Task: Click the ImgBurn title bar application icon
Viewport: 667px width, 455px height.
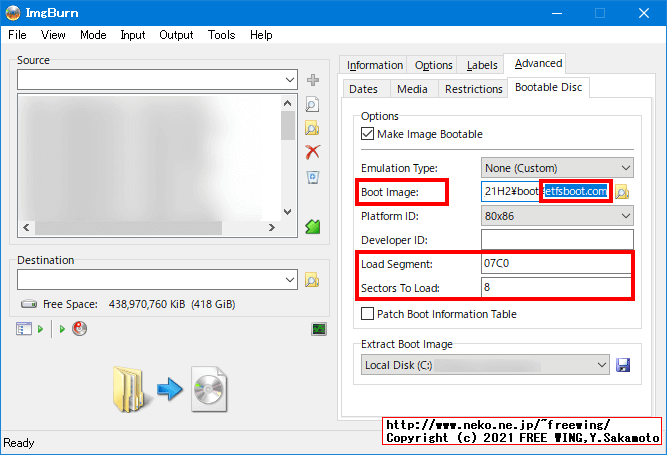Action: [13, 13]
